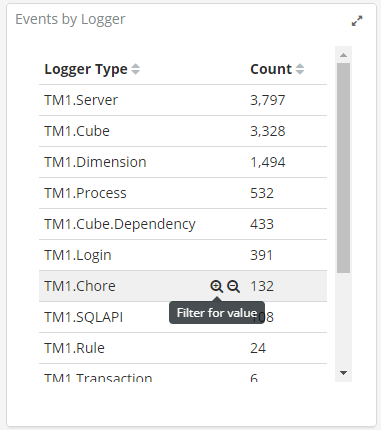Viewport: 381px width, 430px height.
Task: Select the TM1.Cube.Dependency row
Action: (183, 224)
